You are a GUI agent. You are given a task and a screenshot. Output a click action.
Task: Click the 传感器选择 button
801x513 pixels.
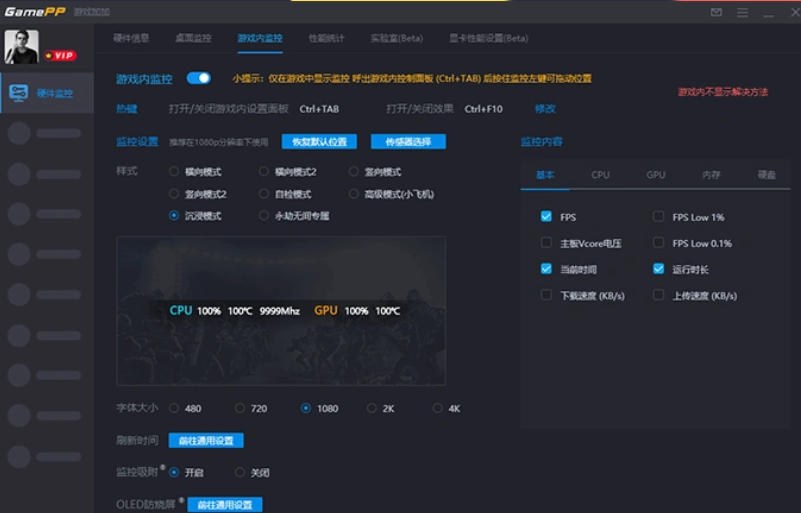point(408,142)
